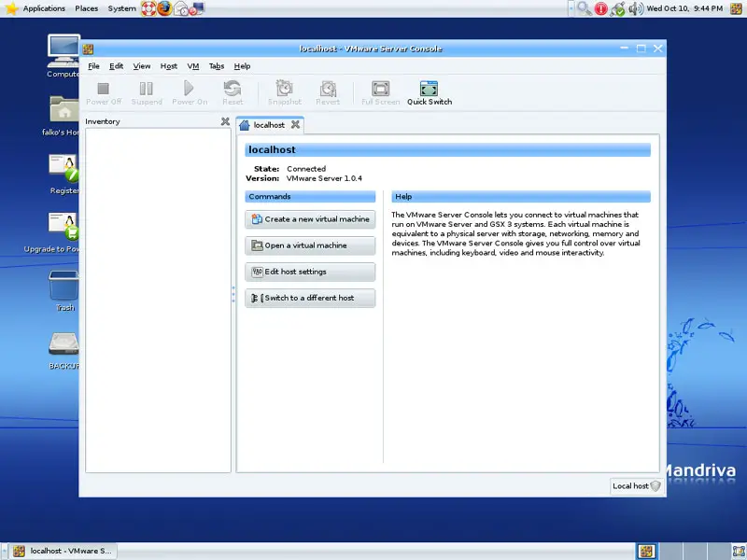
Task: Open the VM menu
Action: point(193,66)
